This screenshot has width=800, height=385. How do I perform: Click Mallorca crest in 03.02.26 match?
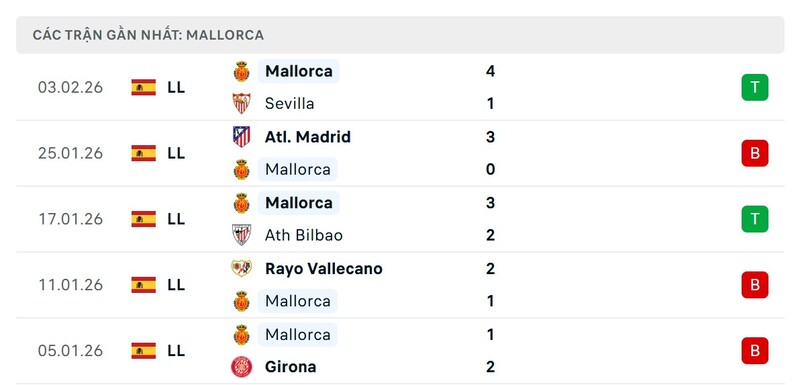(x=241, y=71)
